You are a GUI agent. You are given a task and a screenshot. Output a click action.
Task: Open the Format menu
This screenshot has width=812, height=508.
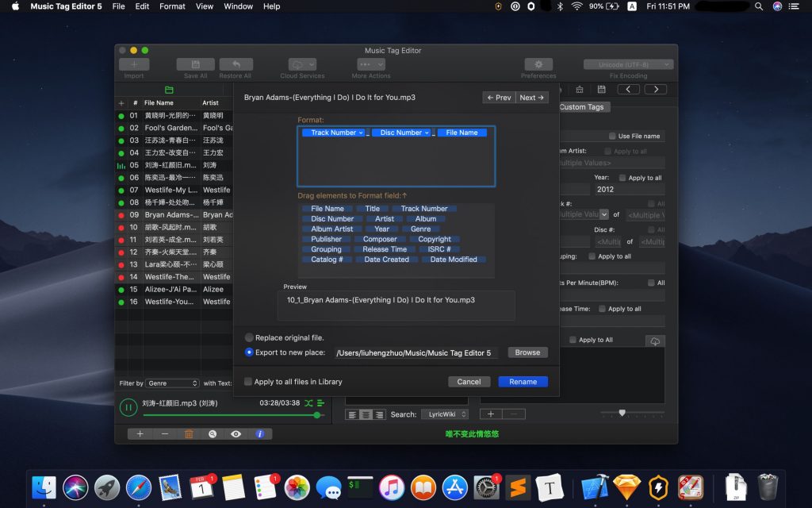pyautogui.click(x=172, y=6)
